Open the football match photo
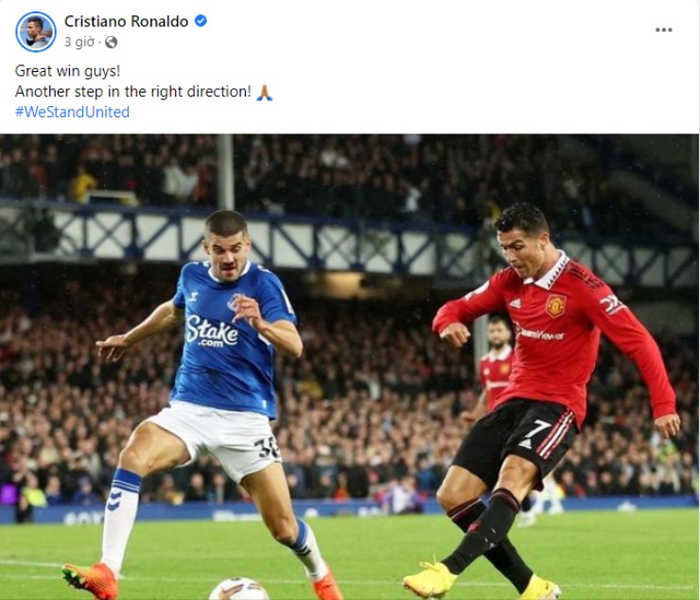This screenshot has height=600, width=700. (x=350, y=367)
